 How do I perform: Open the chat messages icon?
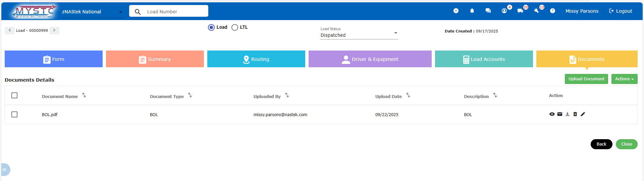[488, 11]
